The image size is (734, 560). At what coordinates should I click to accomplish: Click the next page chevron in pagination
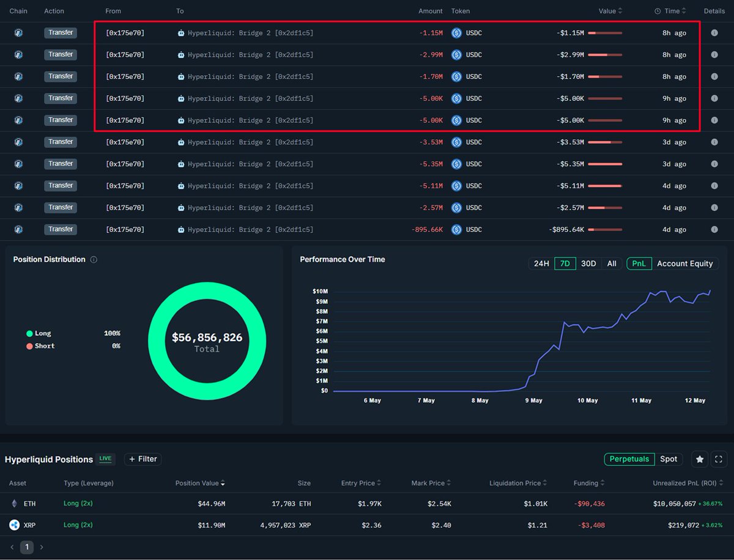[41, 547]
